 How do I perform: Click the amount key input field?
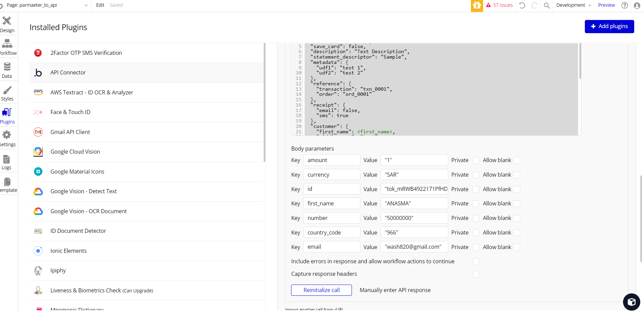pos(332,160)
